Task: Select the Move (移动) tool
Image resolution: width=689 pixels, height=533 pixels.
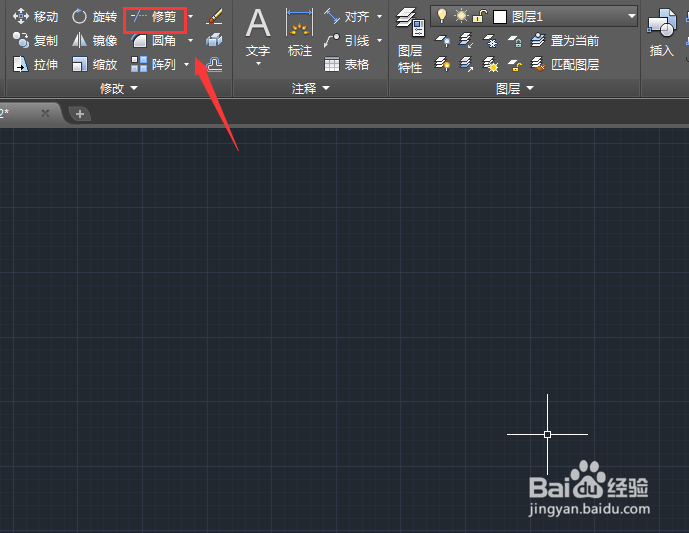Action: tap(35, 17)
